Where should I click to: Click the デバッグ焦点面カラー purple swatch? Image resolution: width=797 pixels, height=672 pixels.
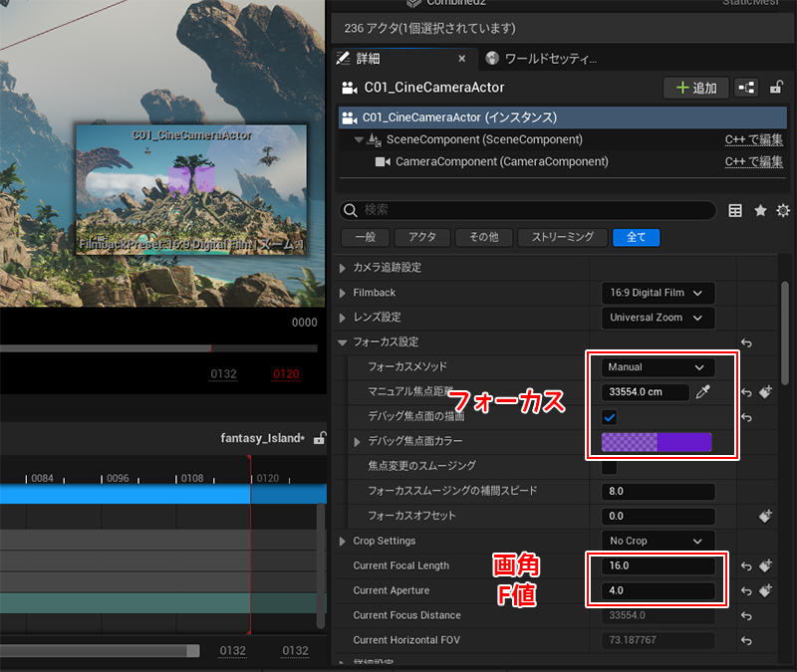pyautogui.click(x=657, y=442)
